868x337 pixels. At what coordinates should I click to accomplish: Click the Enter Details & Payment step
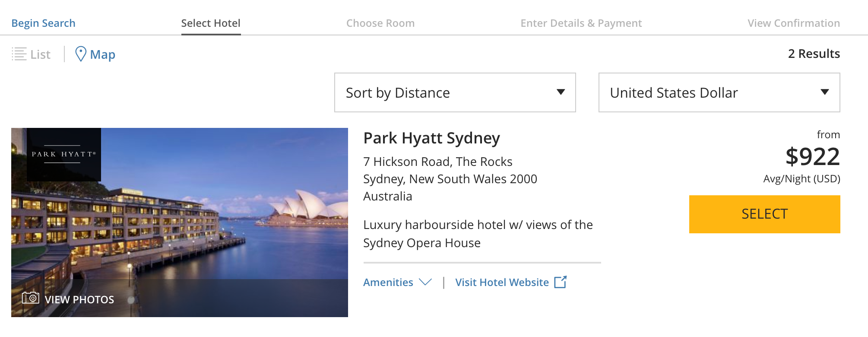[x=581, y=23]
